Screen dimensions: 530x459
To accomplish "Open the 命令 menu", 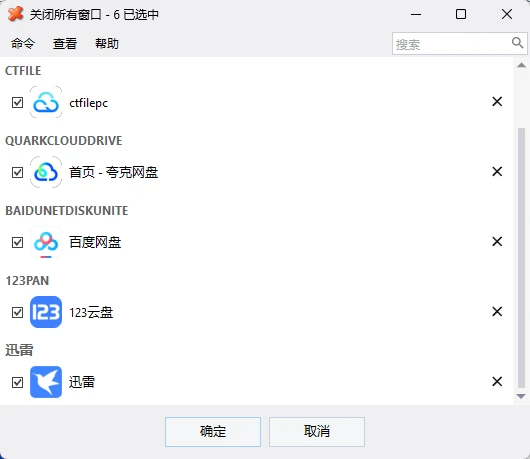I will tap(23, 44).
